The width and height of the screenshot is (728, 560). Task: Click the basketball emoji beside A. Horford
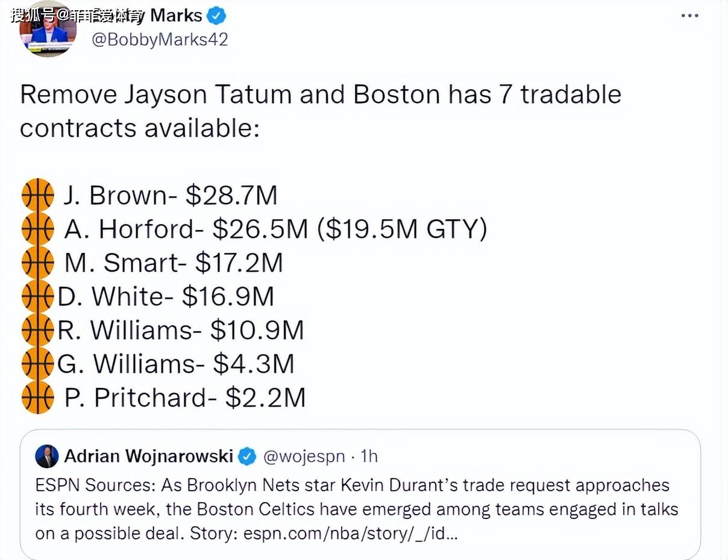37,228
